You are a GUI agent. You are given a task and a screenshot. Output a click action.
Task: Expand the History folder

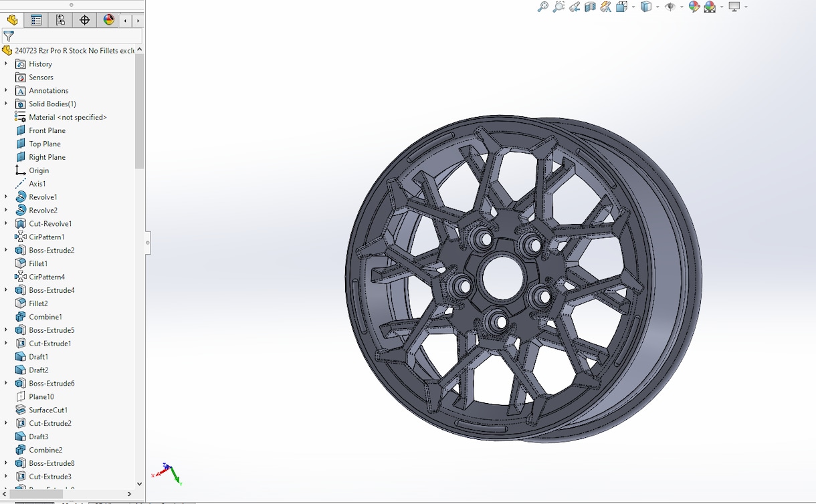tap(6, 64)
